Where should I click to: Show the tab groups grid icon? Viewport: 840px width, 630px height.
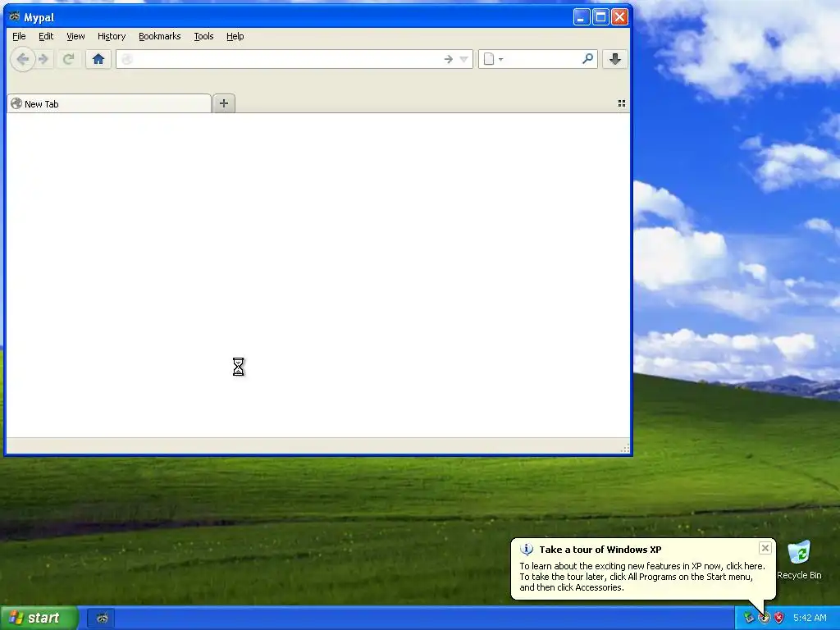pyautogui.click(x=622, y=103)
